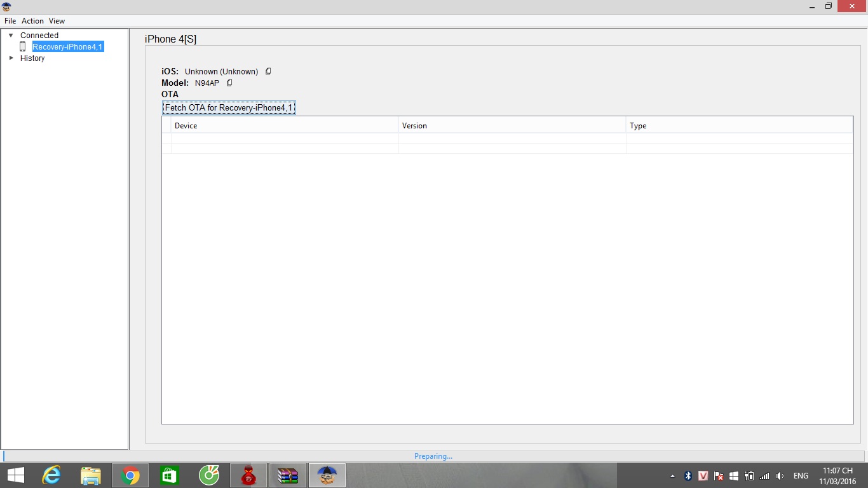Viewport: 868px width, 488px height.
Task: Expand the History tree node
Action: 11,58
